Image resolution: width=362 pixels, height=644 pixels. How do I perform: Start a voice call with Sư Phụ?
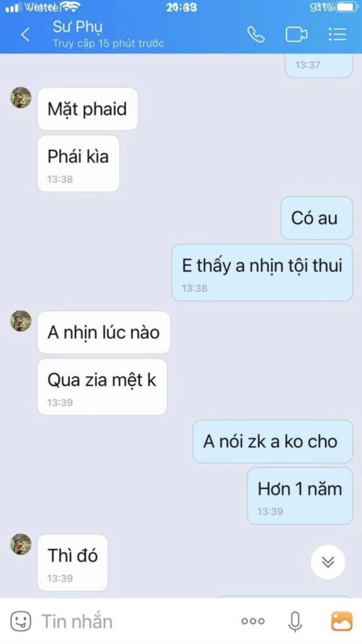click(x=256, y=35)
